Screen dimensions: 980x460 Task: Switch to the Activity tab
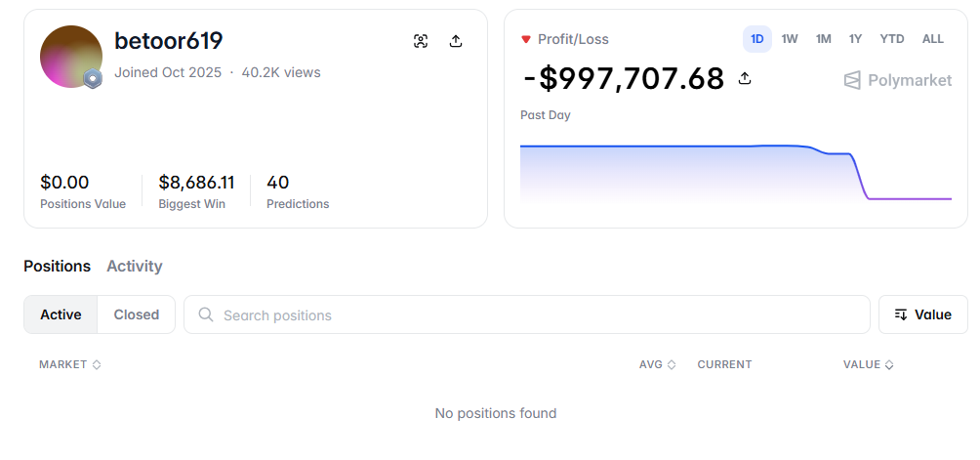coord(135,267)
